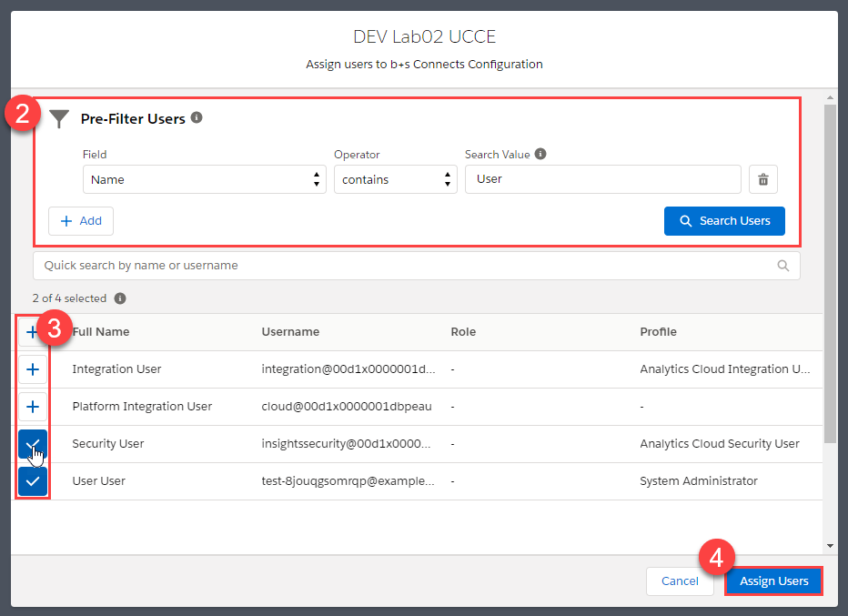This screenshot has width=848, height=616.
Task: Click the Security User name cell
Action: pyautogui.click(x=108, y=444)
